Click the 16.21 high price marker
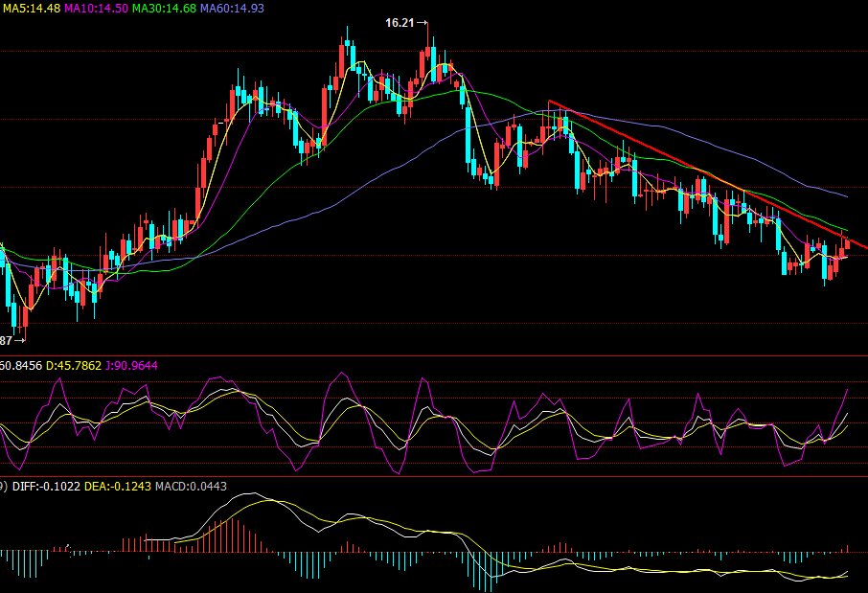 (400, 22)
